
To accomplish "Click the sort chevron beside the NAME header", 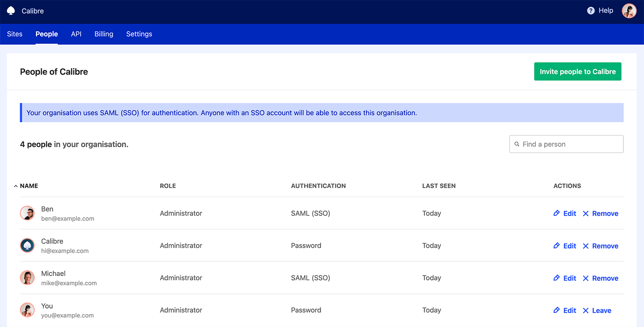I will click(15, 185).
